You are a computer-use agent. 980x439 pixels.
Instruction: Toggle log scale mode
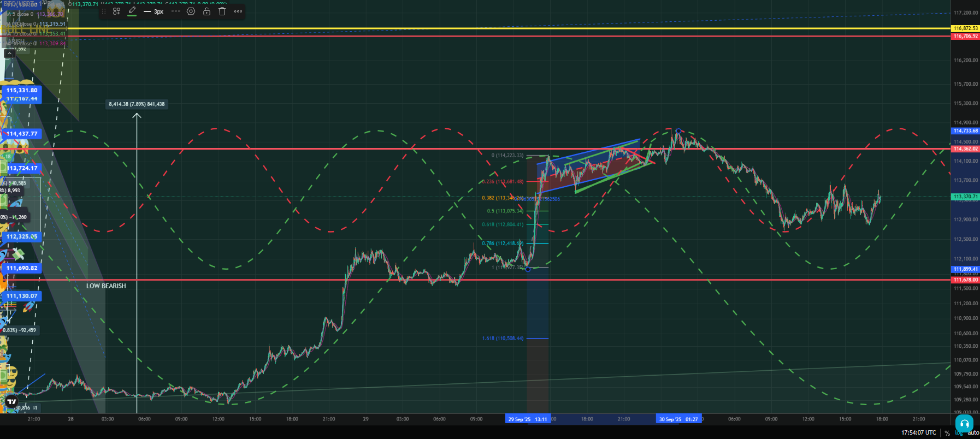[x=959, y=433]
